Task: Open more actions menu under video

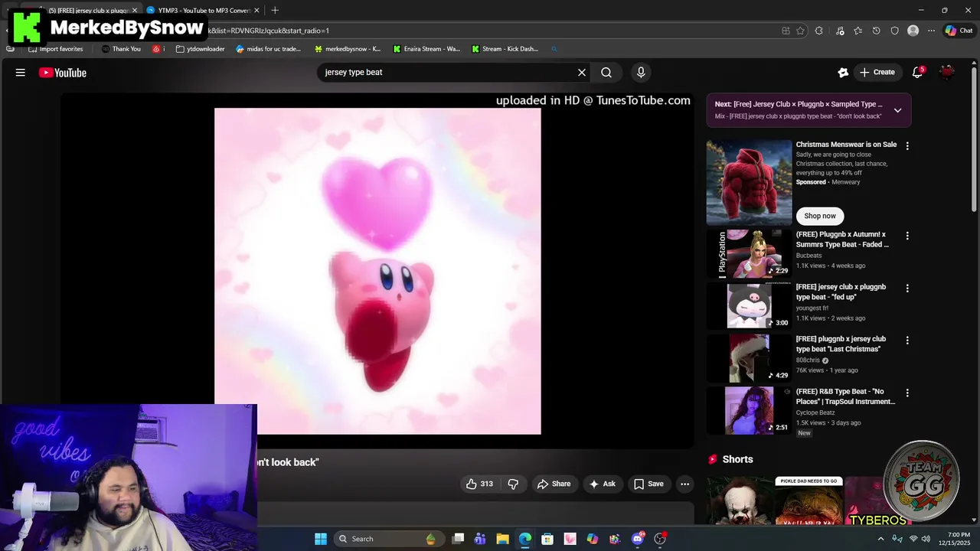Action: tap(685, 484)
